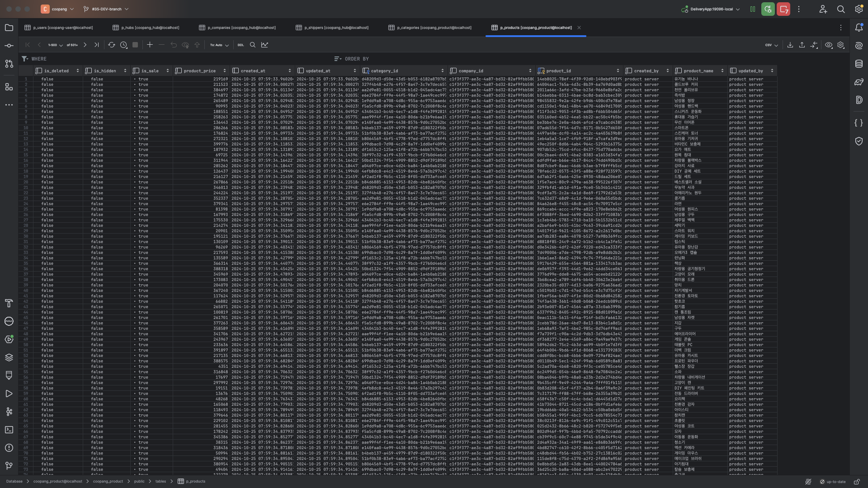868x488 pixels.
Task: Switch to the p_hubs tab
Action: [x=146, y=28]
